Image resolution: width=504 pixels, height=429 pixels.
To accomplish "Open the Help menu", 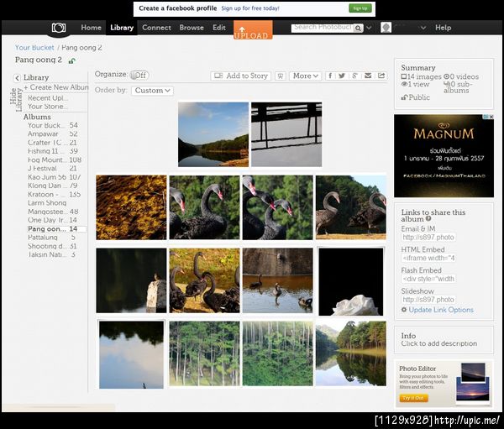I will click(444, 28).
